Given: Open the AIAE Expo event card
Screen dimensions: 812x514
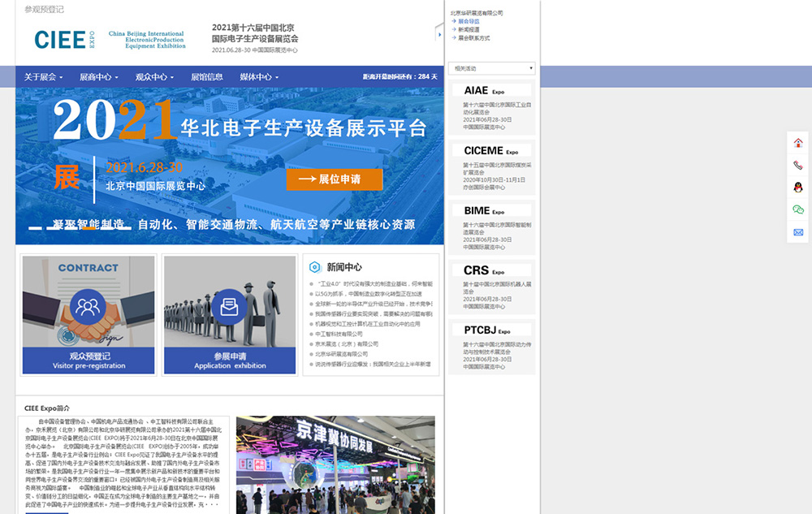Looking at the screenshot, I should (491, 106).
